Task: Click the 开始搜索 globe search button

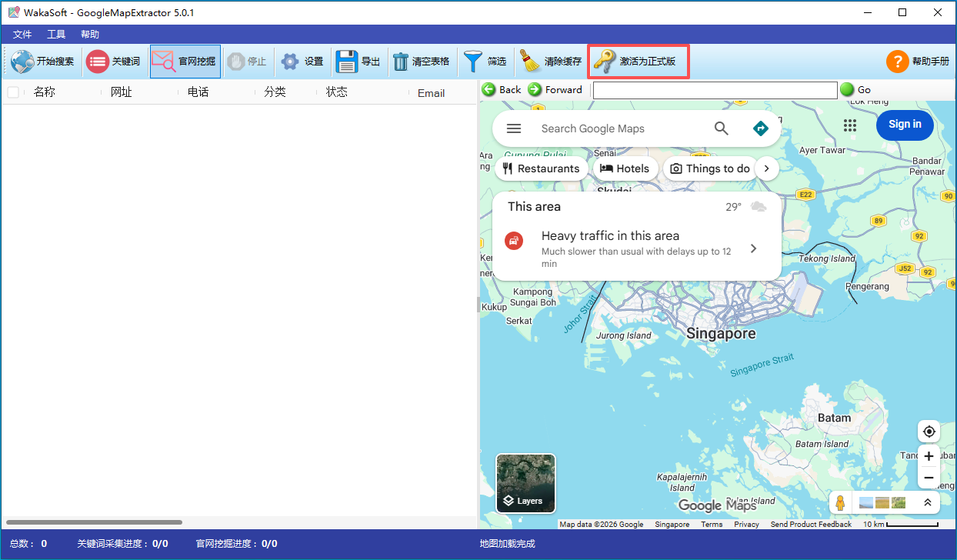Action: coord(43,62)
